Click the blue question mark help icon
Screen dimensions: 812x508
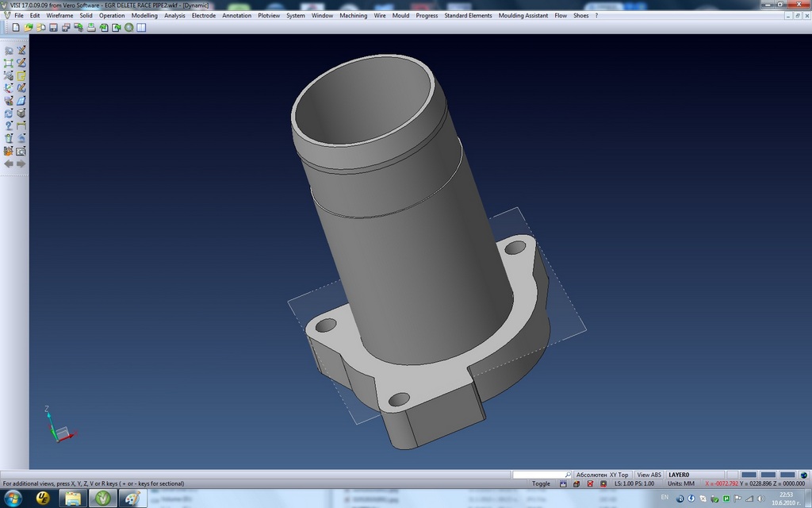tap(9, 125)
